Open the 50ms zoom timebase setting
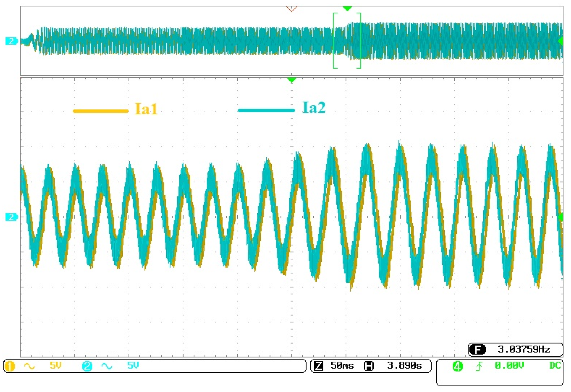This screenshot has width=571, height=392. [342, 366]
